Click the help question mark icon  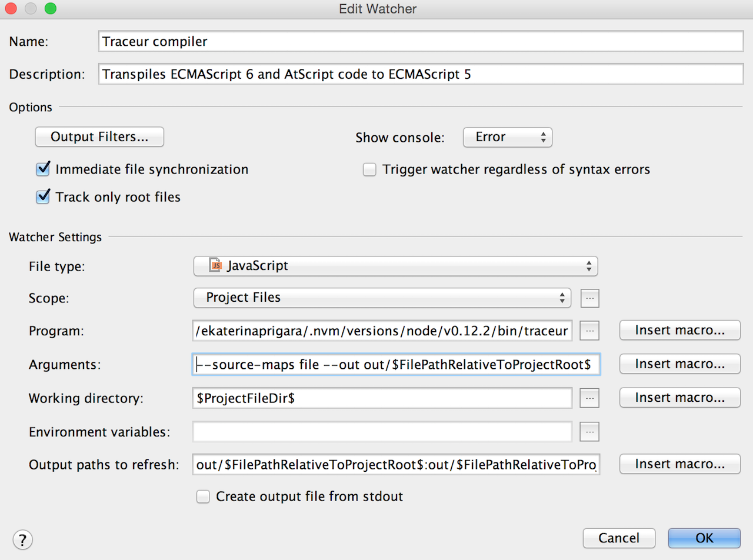tap(22, 539)
